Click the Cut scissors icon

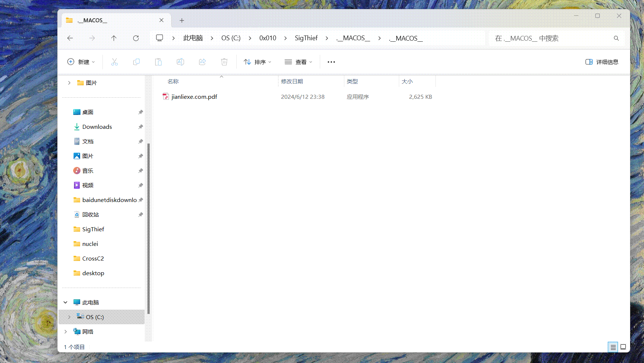(x=115, y=62)
